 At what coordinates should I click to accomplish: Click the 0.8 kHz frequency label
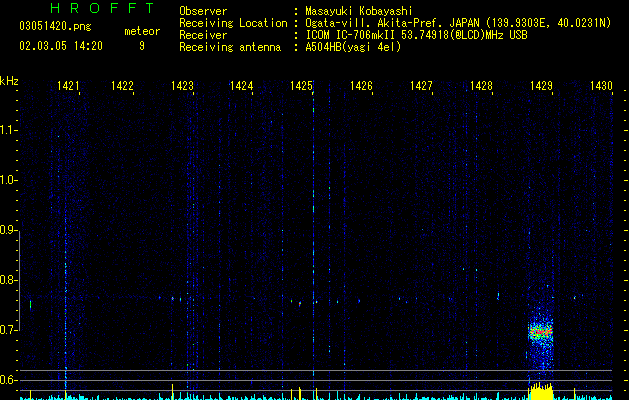8,280
